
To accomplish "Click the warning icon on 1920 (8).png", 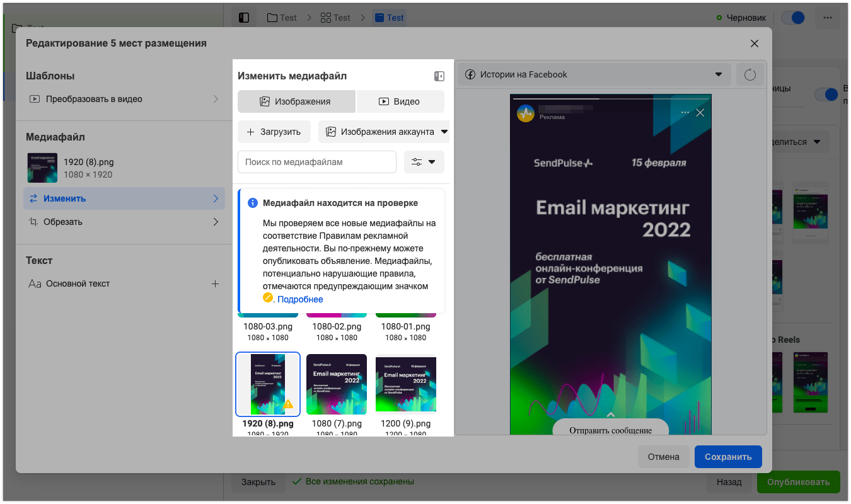I will pyautogui.click(x=288, y=404).
